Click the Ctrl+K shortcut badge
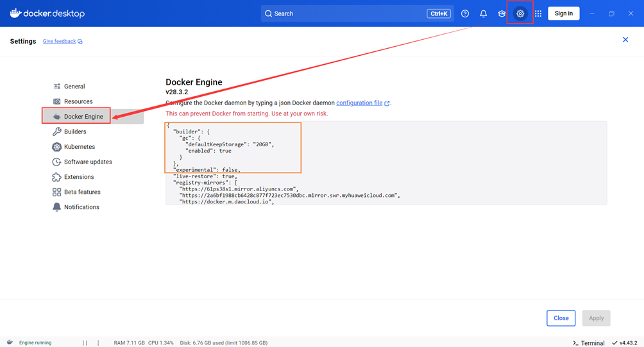 [x=439, y=13]
